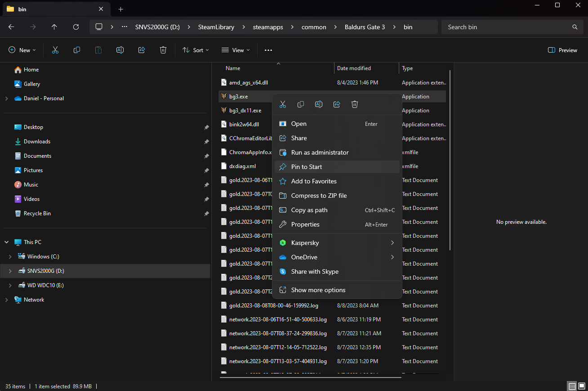Refresh the current folder view
588x391 pixels.
point(76,27)
